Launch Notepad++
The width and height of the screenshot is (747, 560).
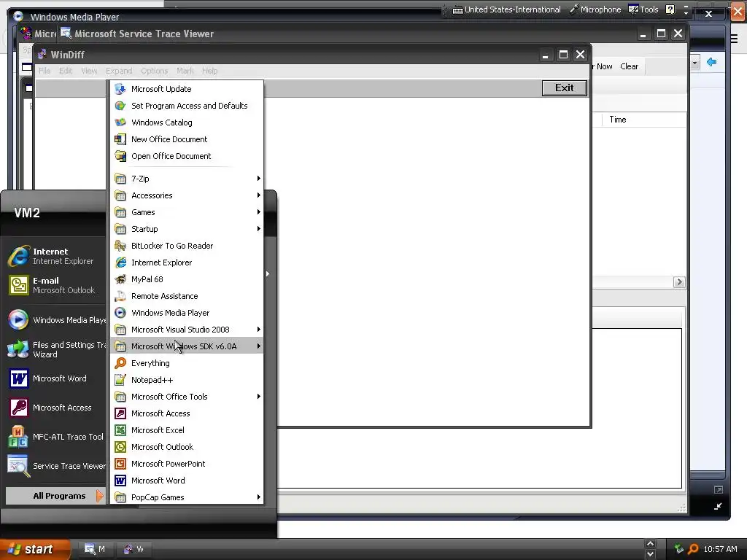[x=187, y=379]
